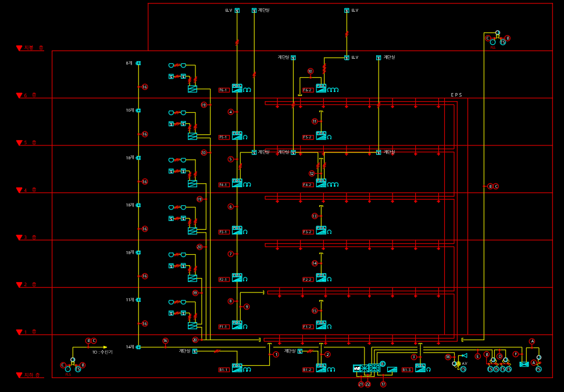Click circled callout number 10

(x=310, y=71)
